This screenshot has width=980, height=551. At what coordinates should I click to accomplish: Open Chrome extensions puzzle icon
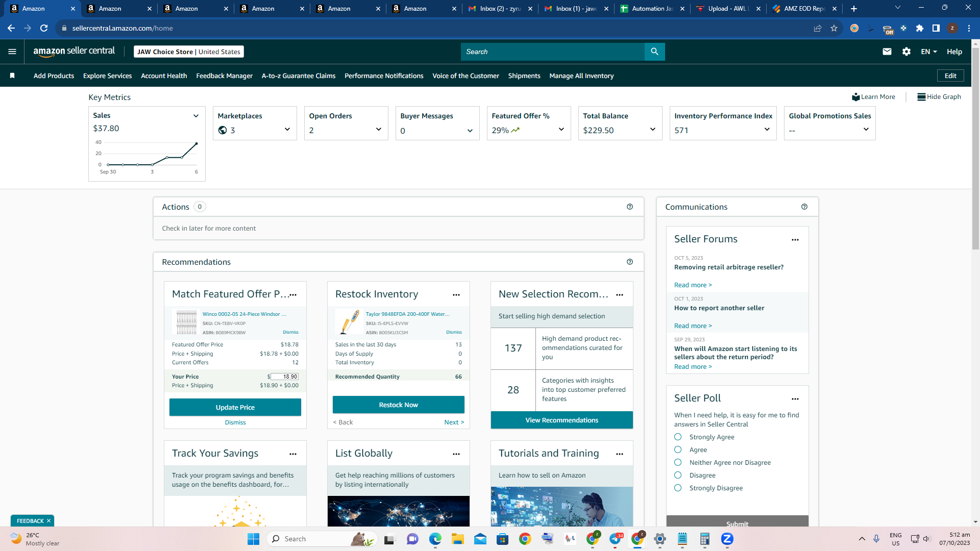coord(920,28)
